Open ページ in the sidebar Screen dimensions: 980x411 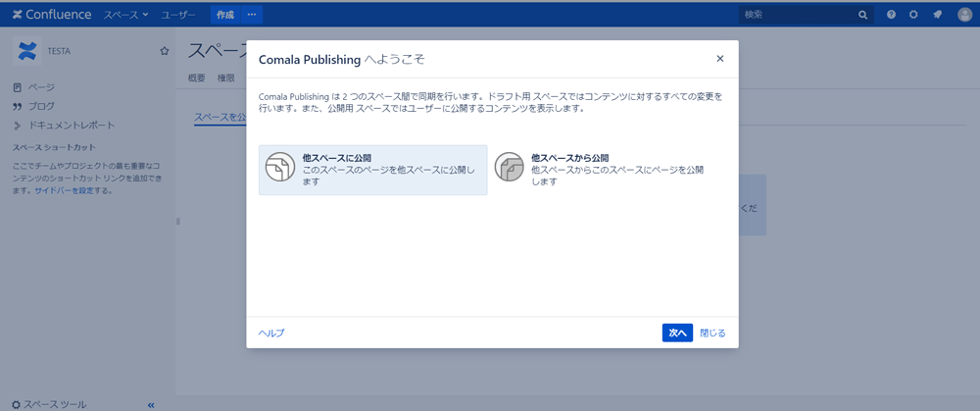click(41, 87)
